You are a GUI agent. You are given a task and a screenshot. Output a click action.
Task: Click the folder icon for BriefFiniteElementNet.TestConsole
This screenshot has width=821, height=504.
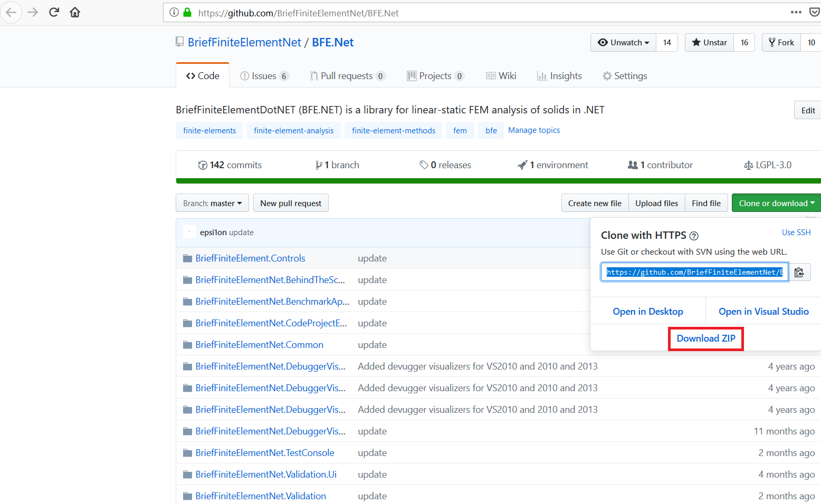(187, 453)
